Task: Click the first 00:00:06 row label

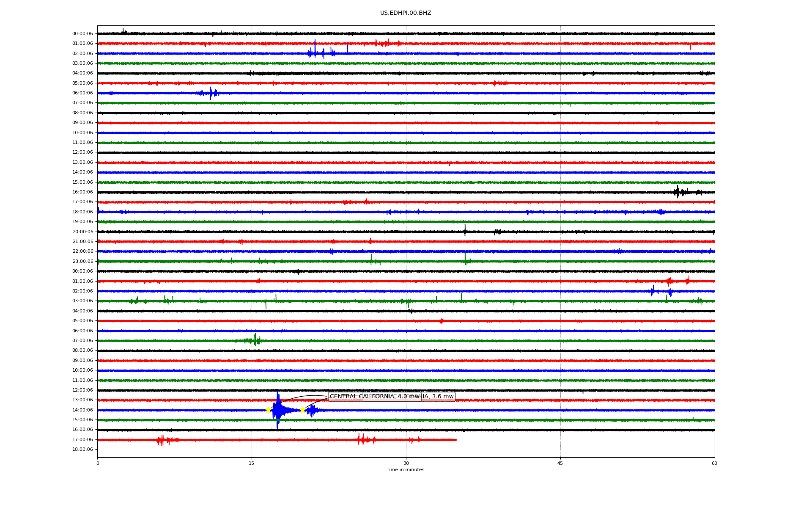Action: coord(82,34)
